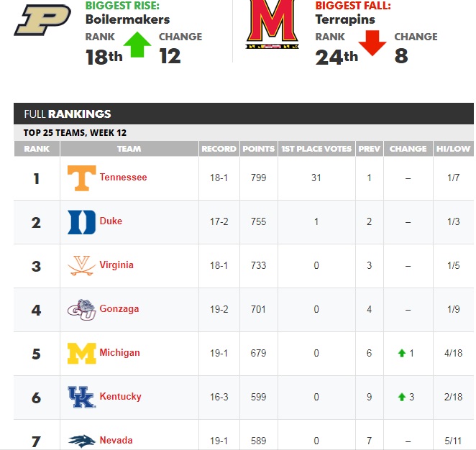The width and height of the screenshot is (476, 450).
Task: Click the Purdue Boilermakers logo
Action: click(x=42, y=19)
